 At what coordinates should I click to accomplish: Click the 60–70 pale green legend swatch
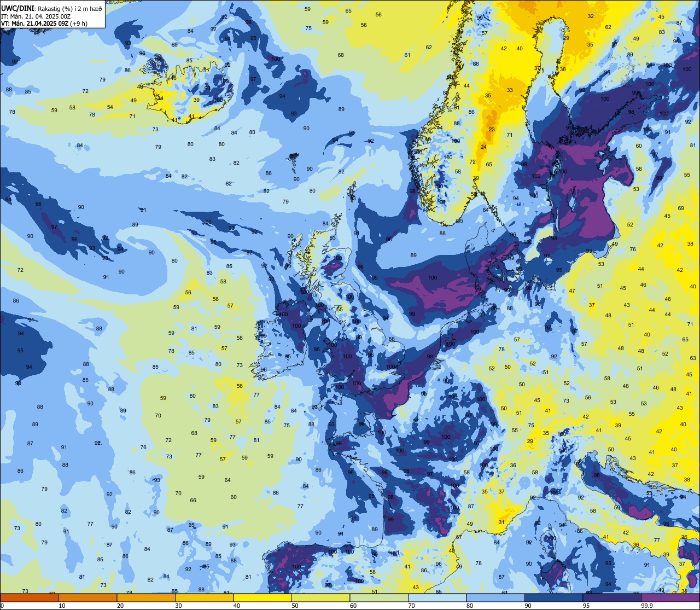pyautogui.click(x=379, y=597)
